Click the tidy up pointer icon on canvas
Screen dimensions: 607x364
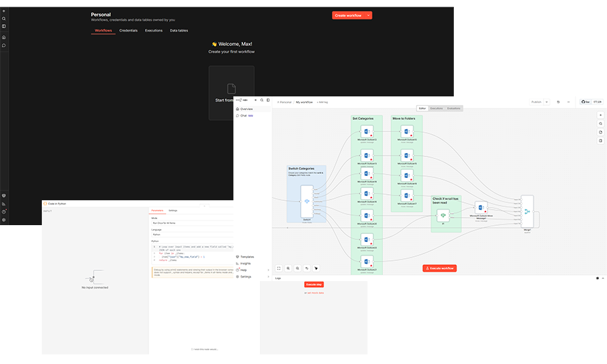[x=316, y=268]
